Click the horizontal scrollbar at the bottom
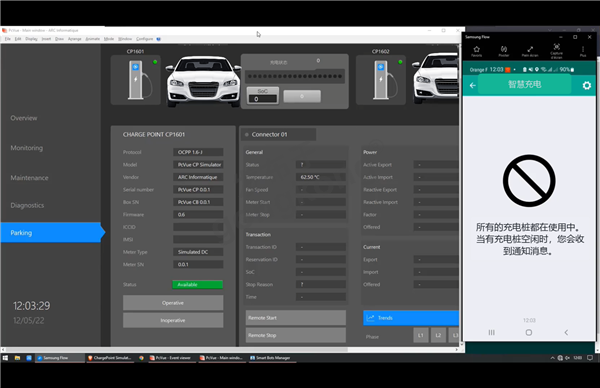 click(176, 349)
